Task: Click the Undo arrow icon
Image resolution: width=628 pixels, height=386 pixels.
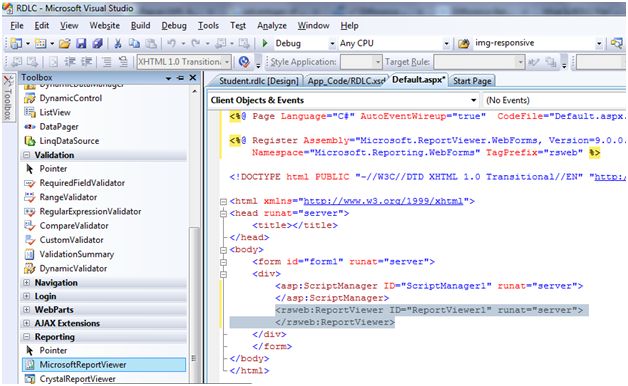Action: pos(171,43)
